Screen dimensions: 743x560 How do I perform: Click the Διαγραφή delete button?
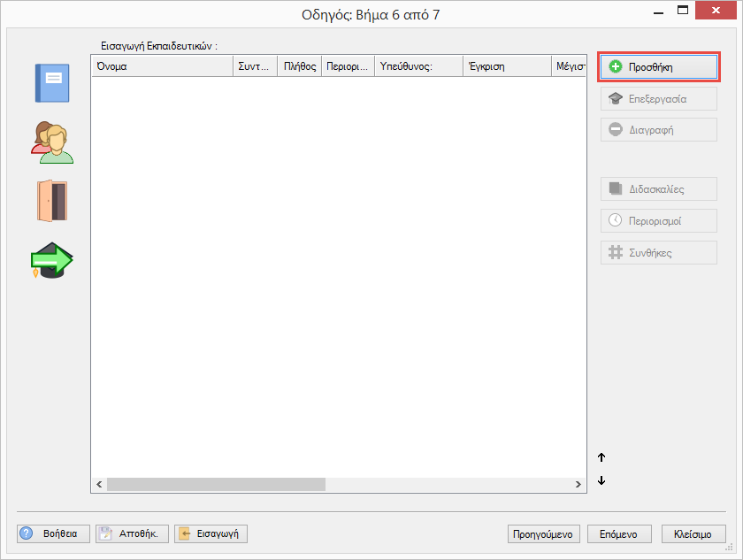point(658,129)
